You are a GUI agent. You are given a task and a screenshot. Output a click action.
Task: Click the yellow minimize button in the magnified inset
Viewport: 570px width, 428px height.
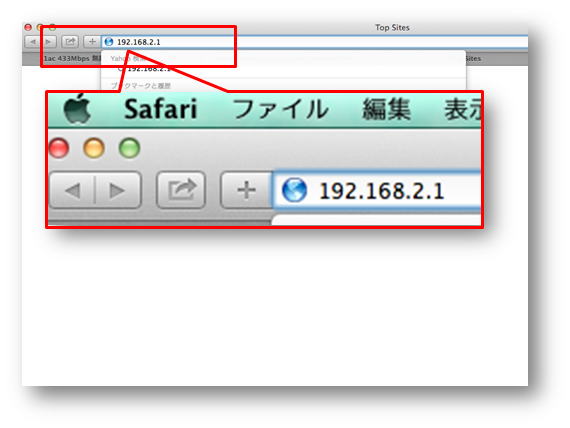[94, 148]
